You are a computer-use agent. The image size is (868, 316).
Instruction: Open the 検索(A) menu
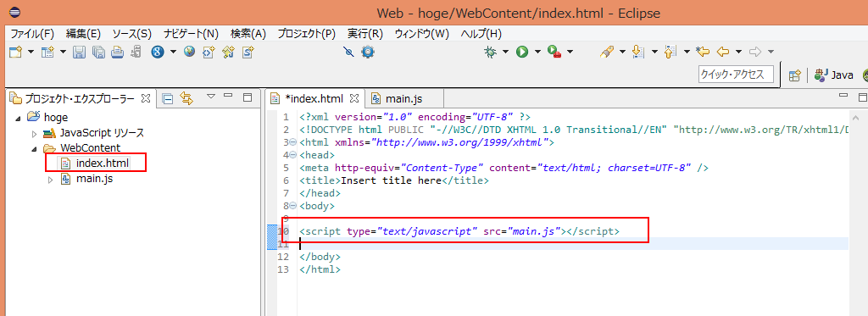tap(248, 34)
